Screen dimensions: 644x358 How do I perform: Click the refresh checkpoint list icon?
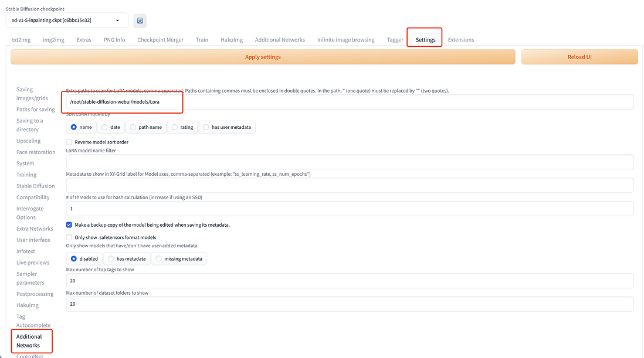(x=140, y=21)
